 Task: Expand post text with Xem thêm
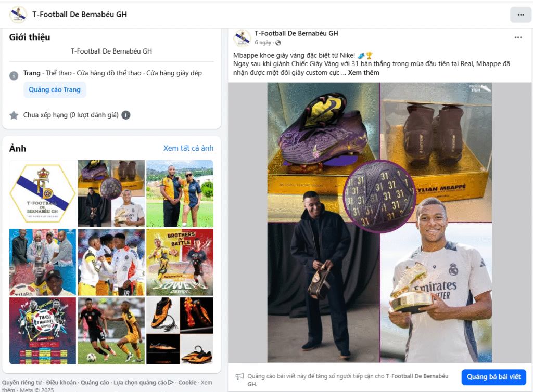click(363, 73)
